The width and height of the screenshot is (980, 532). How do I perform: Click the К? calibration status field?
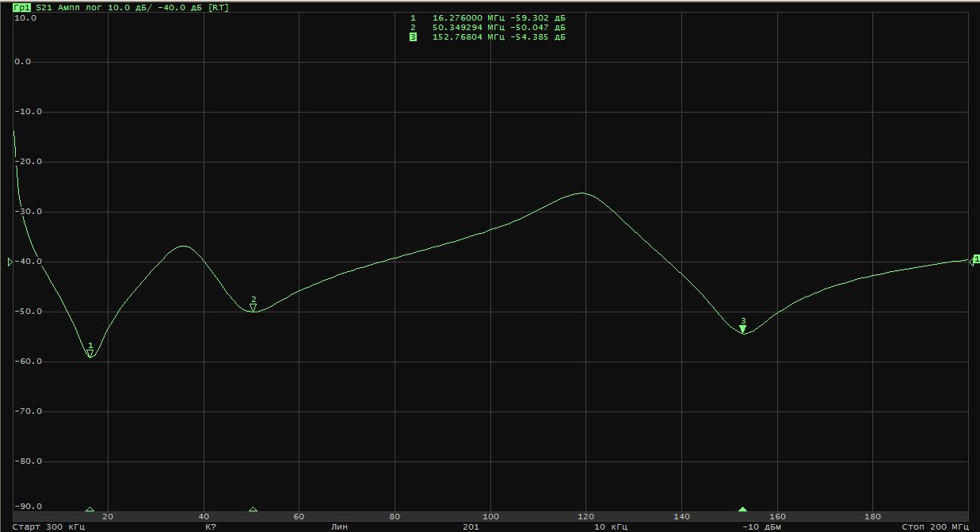[211, 526]
